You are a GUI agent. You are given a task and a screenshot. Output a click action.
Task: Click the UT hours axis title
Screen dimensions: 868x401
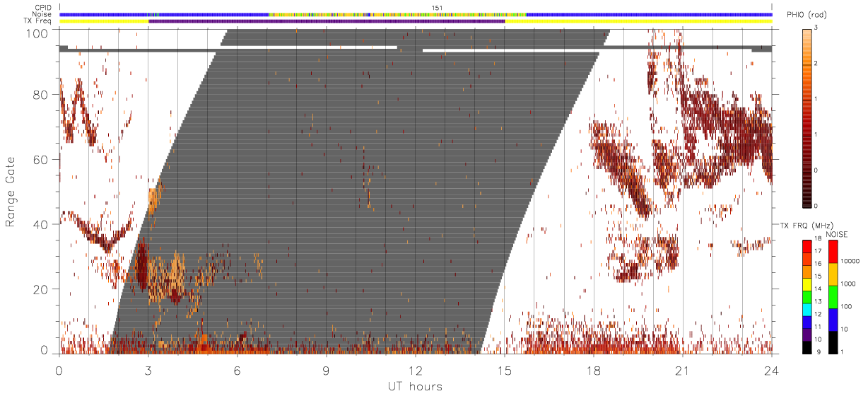tap(415, 387)
